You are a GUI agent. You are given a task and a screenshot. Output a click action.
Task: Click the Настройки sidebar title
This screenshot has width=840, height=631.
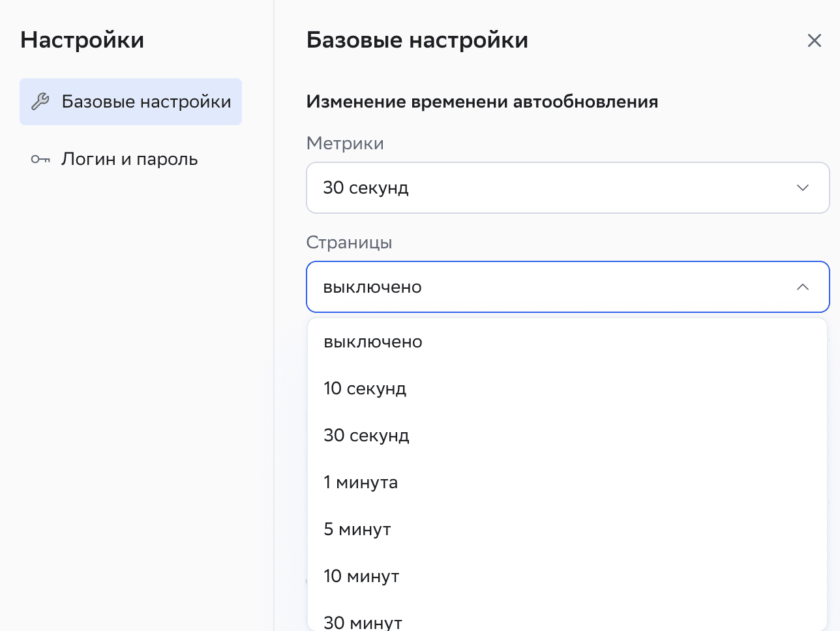pos(82,40)
